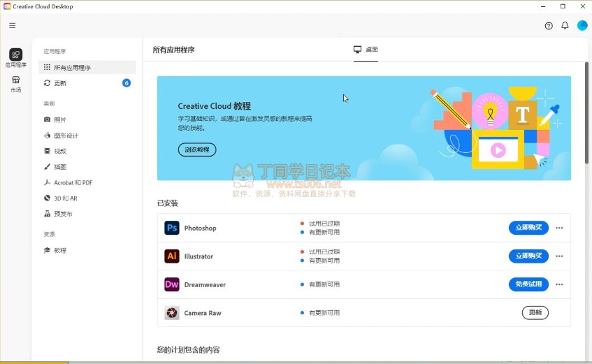The width and height of the screenshot is (592, 364).
Task: Open the user account avatar
Action: point(582,26)
